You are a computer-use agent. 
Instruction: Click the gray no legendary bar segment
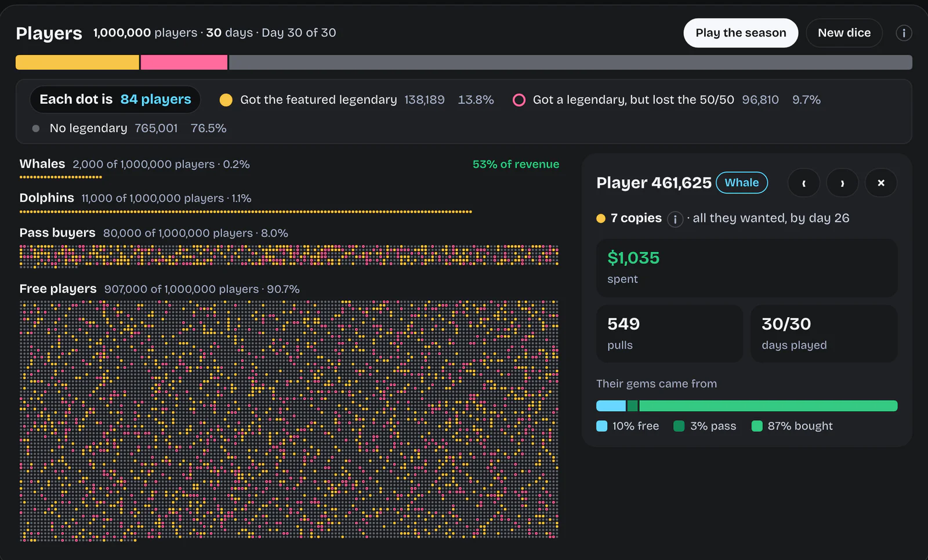point(571,63)
